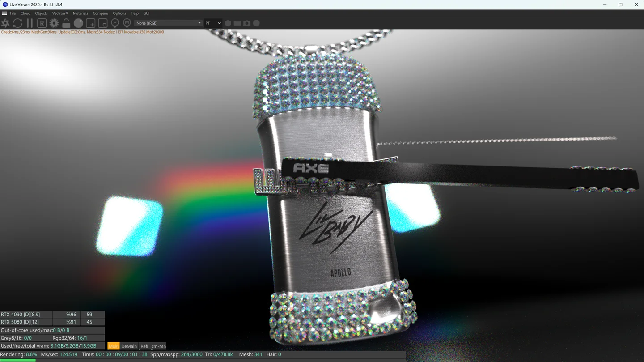Switch to the Refr pass tab

[144, 346]
